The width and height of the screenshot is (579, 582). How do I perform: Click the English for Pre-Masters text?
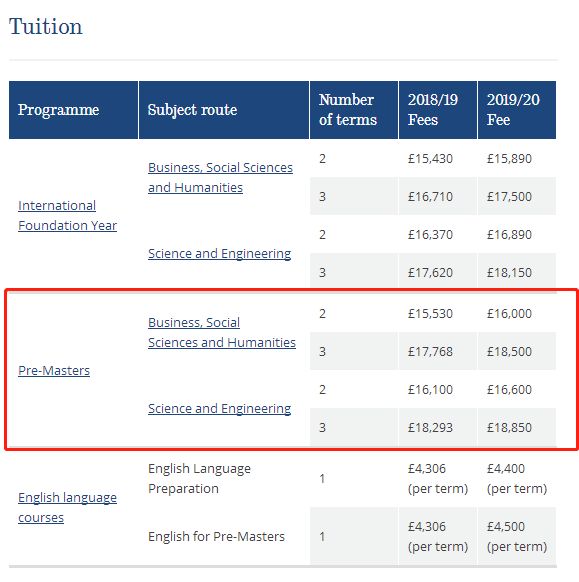(216, 536)
